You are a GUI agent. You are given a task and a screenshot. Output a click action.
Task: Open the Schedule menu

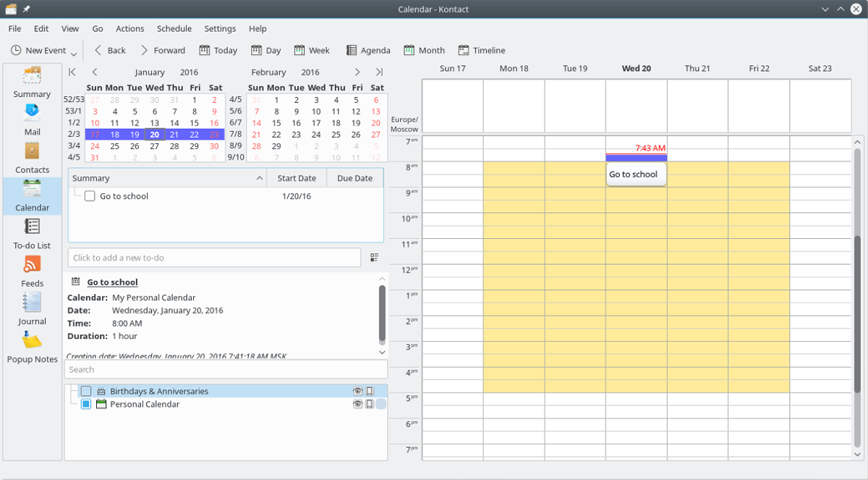click(174, 28)
